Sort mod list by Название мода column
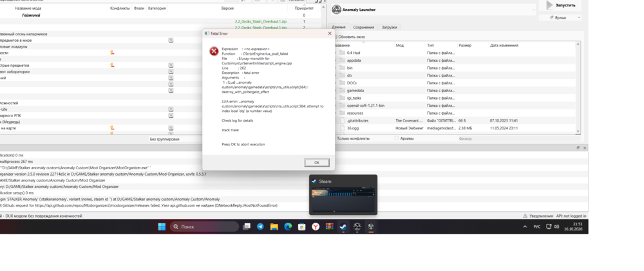This screenshot has width=644, height=271. (28, 8)
